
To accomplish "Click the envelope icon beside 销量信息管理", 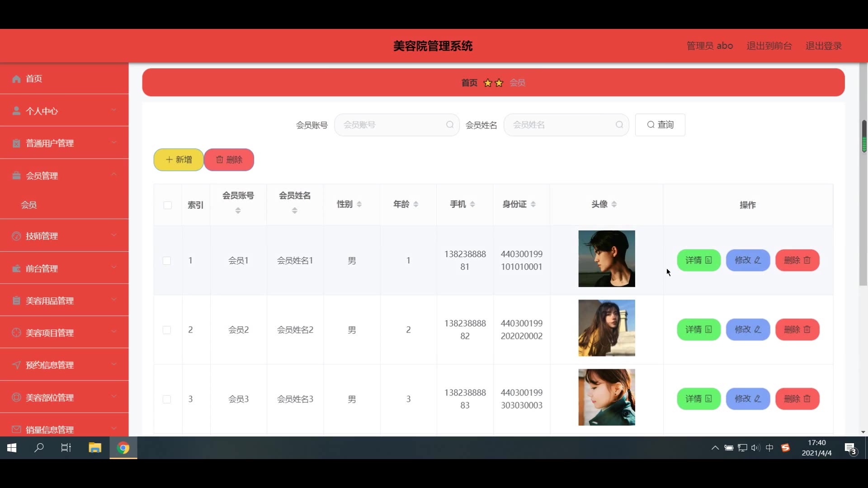I will (16, 429).
